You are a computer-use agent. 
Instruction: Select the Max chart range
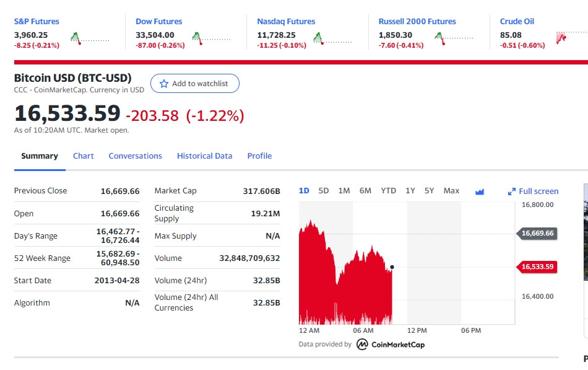click(x=451, y=191)
